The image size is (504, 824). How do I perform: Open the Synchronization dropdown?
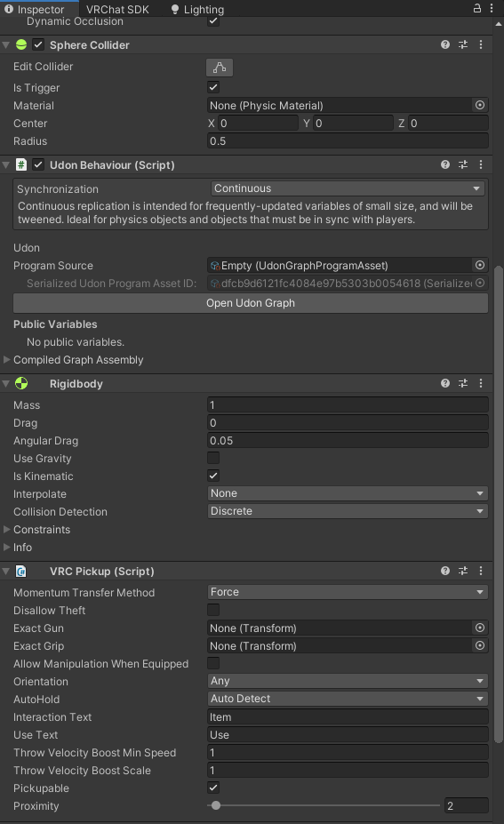(x=348, y=188)
